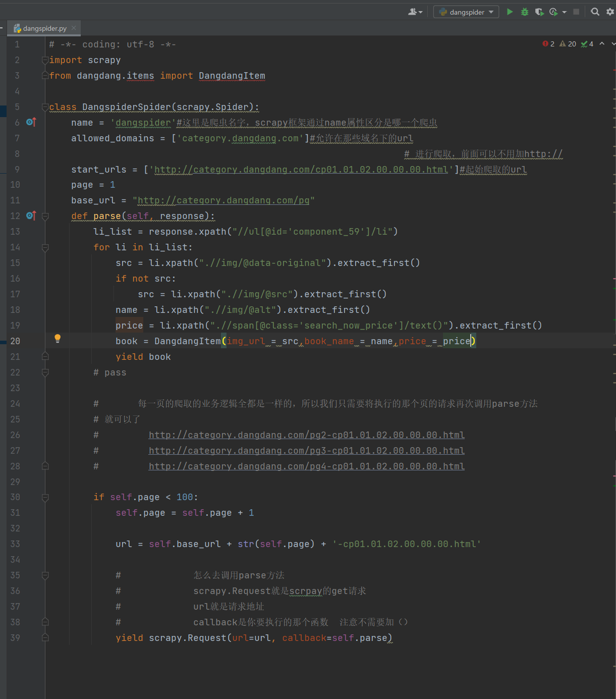This screenshot has width=616, height=699.
Task: Run the dangspider configuration
Action: click(x=510, y=12)
